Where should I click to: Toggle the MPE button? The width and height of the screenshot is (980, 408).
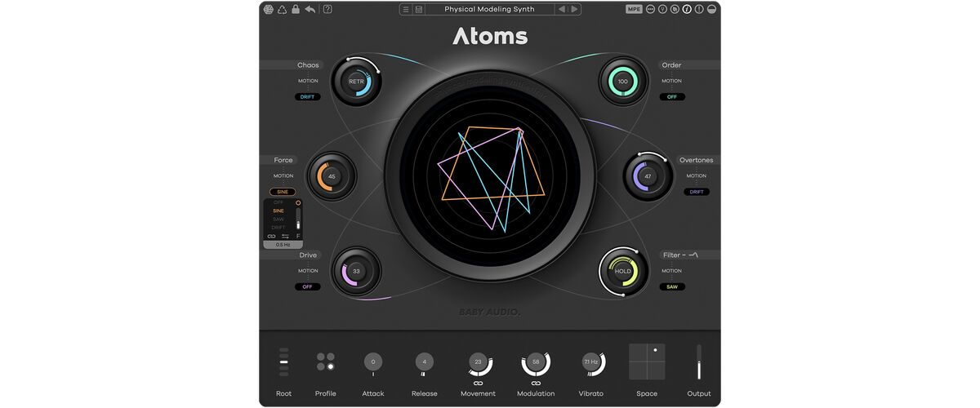(634, 10)
